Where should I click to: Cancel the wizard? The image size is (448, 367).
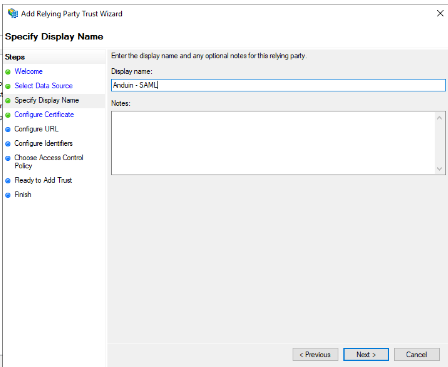pyautogui.click(x=417, y=354)
